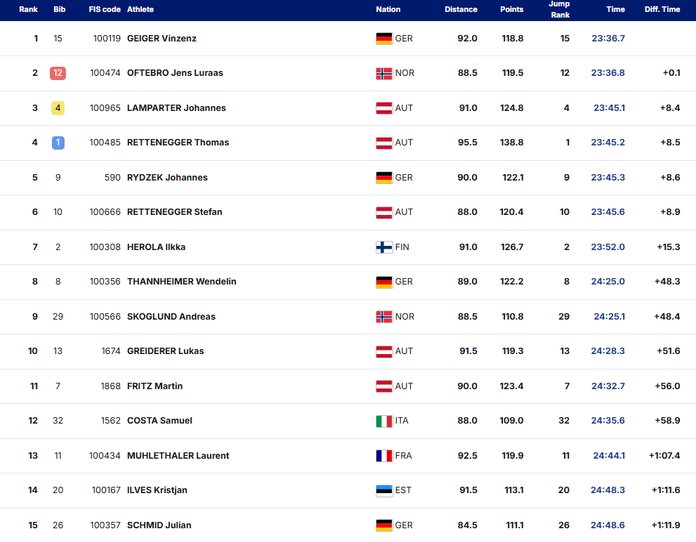This screenshot has width=696, height=542.
Task: Click the blue bib 1 badge
Action: (58, 143)
